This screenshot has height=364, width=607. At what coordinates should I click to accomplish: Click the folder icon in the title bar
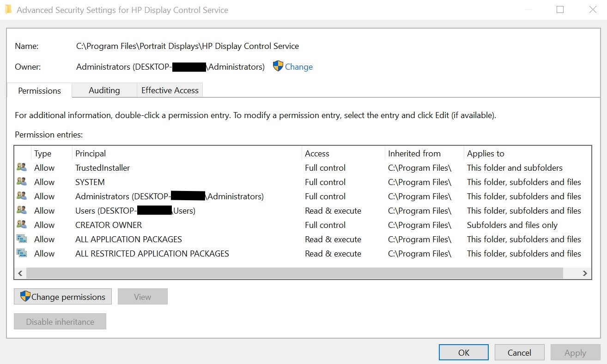[8, 8]
